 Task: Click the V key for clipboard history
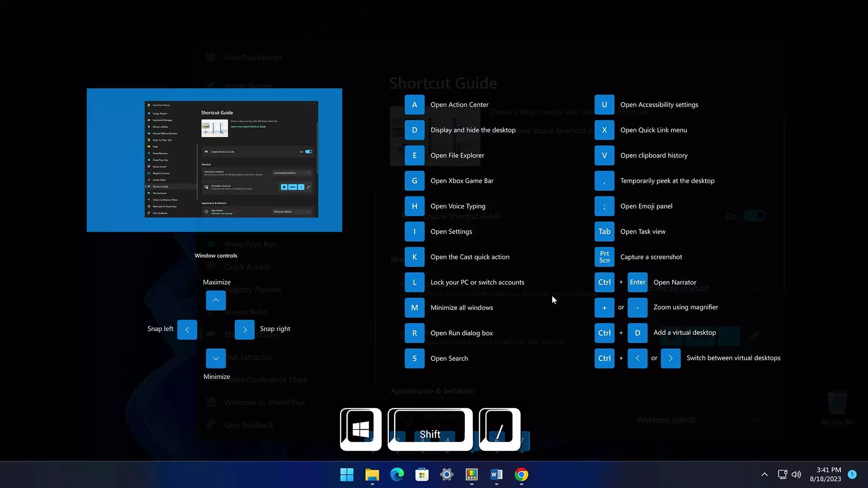click(604, 155)
